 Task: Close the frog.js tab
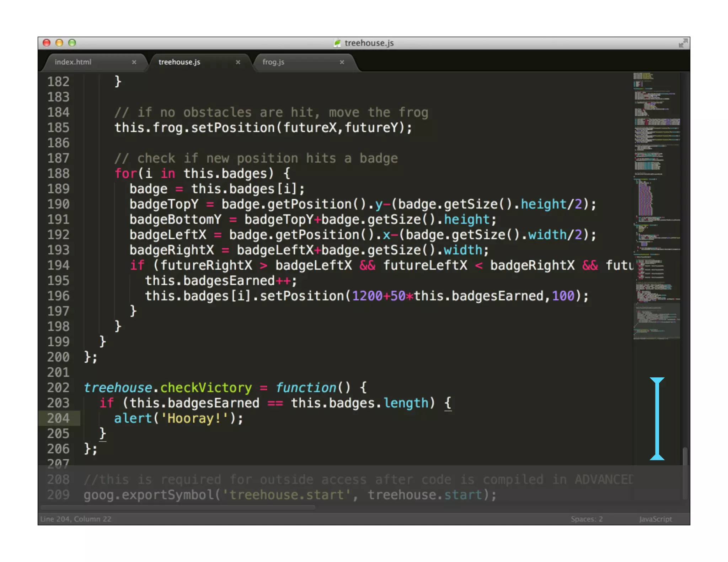(x=342, y=62)
